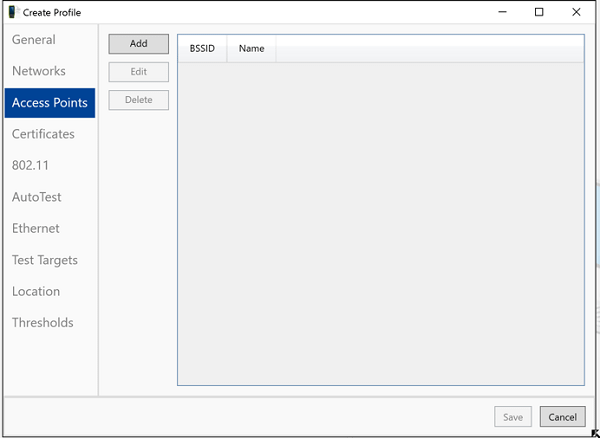This screenshot has width=600, height=438.
Task: Select the Location tab
Action: pos(36,291)
